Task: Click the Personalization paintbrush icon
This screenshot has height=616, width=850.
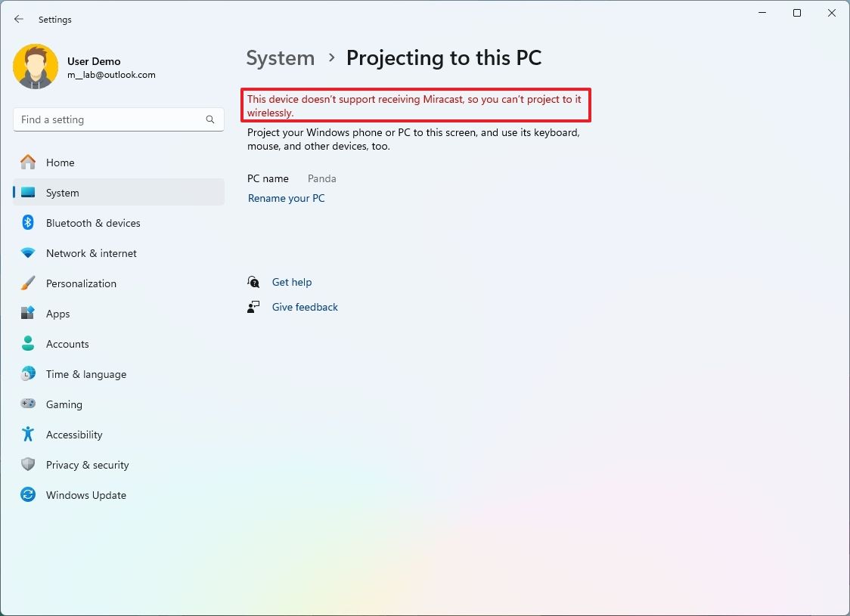Action: pos(28,283)
